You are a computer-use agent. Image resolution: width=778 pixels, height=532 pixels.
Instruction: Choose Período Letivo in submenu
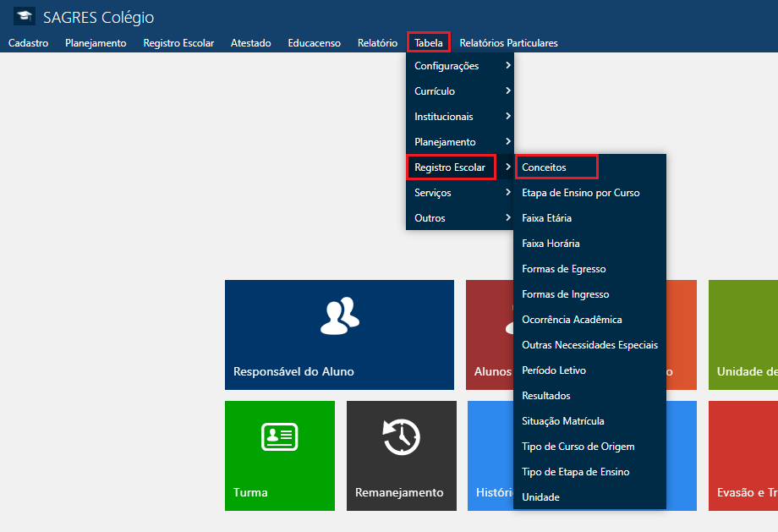click(554, 370)
